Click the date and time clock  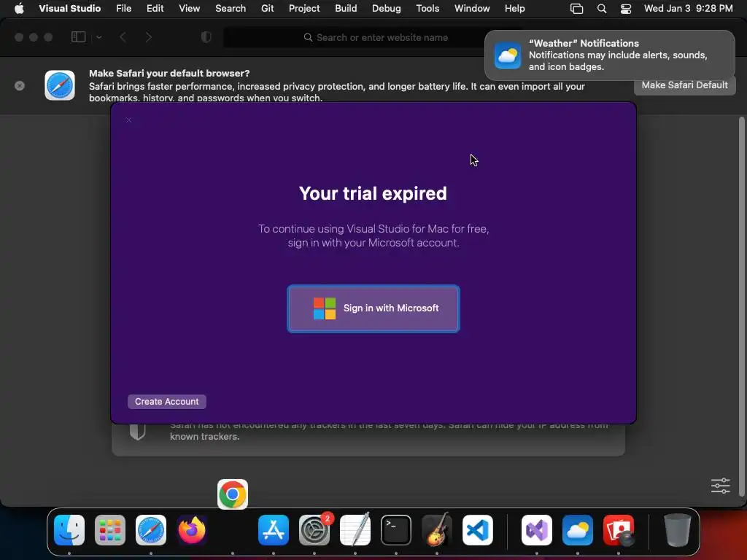(x=689, y=9)
